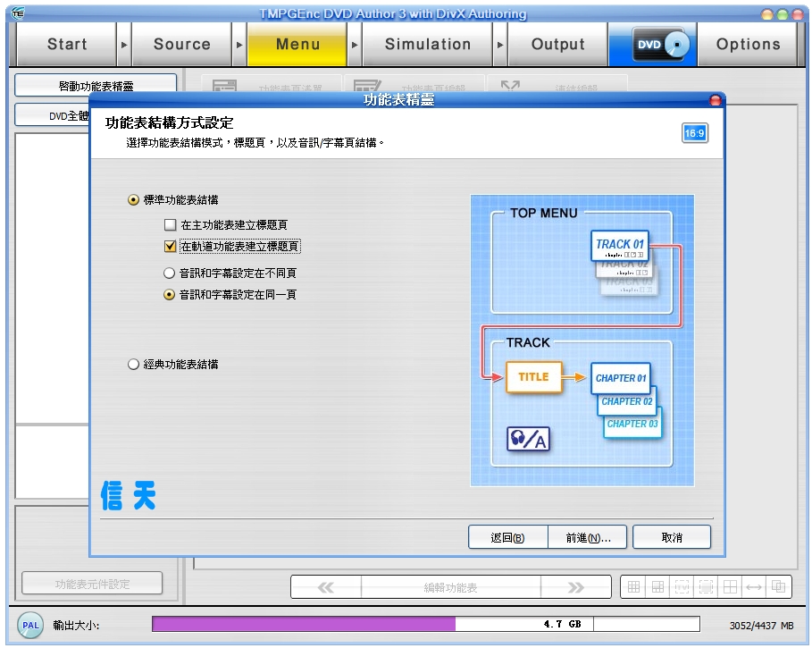
Task: Click the 16:9 aspect ratio icon
Action: click(x=694, y=133)
